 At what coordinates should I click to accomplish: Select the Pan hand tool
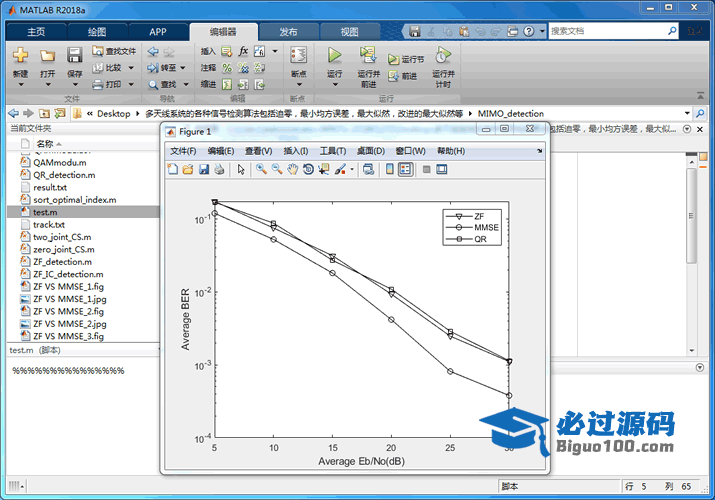(x=293, y=170)
